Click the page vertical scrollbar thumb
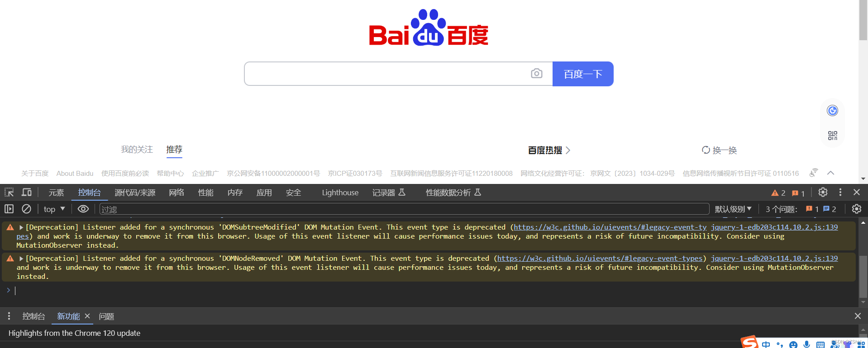This screenshot has height=348, width=868. (x=863, y=20)
